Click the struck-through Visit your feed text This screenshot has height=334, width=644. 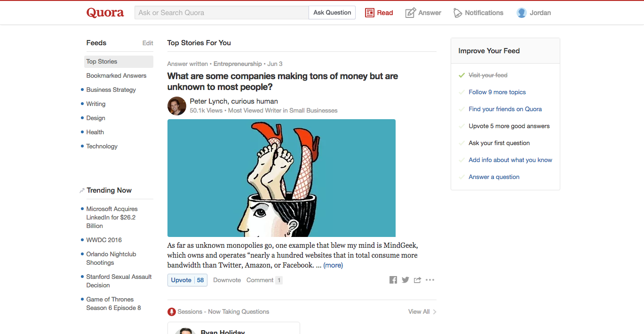(x=488, y=75)
